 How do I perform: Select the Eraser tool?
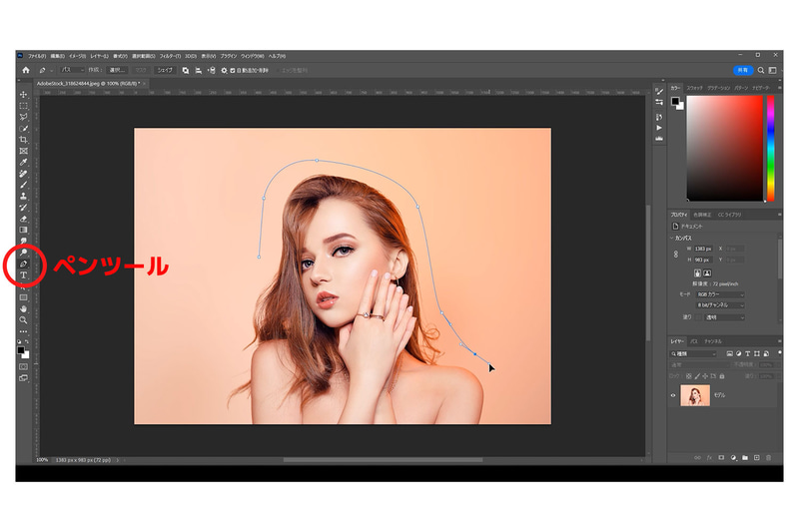click(x=23, y=219)
